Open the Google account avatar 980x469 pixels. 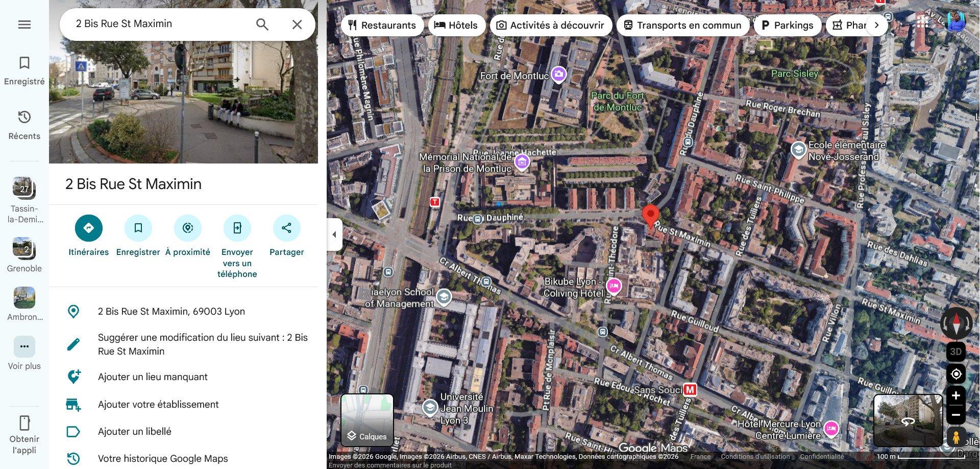(x=956, y=22)
